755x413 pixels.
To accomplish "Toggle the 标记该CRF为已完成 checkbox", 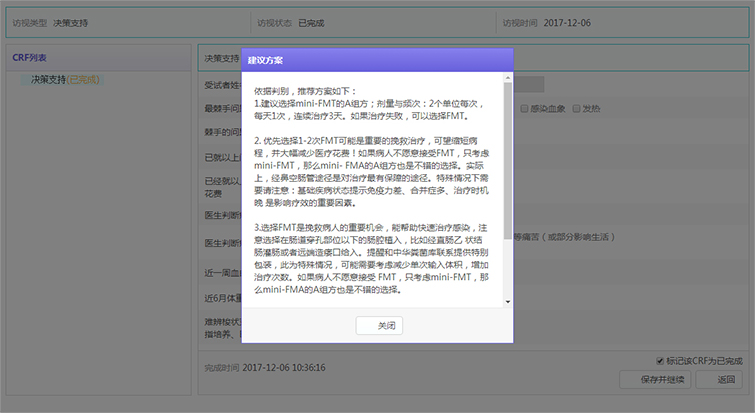I will [657, 360].
